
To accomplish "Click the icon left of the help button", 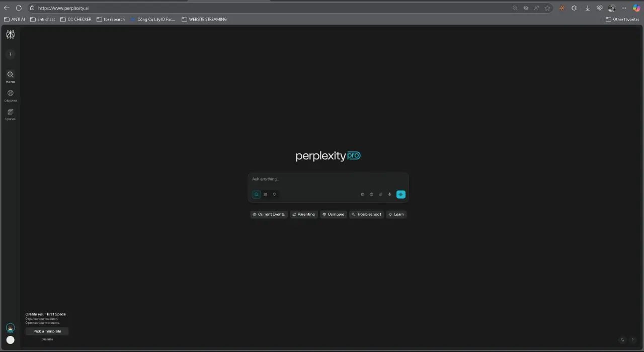I will coord(622,340).
